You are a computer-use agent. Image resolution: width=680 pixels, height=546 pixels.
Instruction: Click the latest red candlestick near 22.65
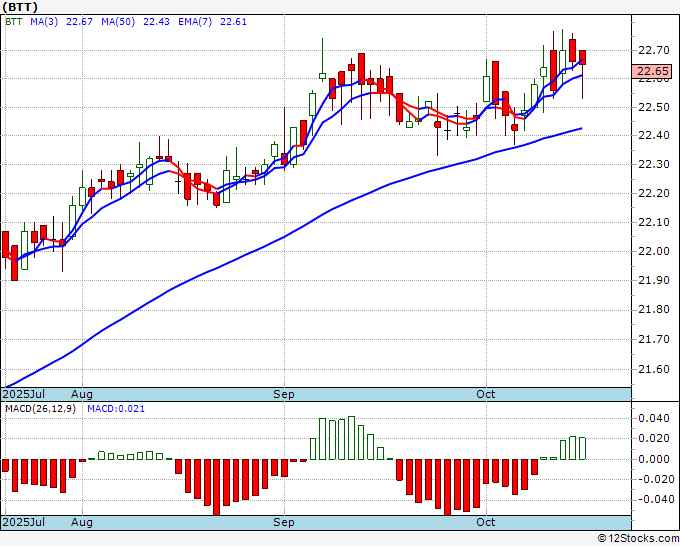point(582,58)
